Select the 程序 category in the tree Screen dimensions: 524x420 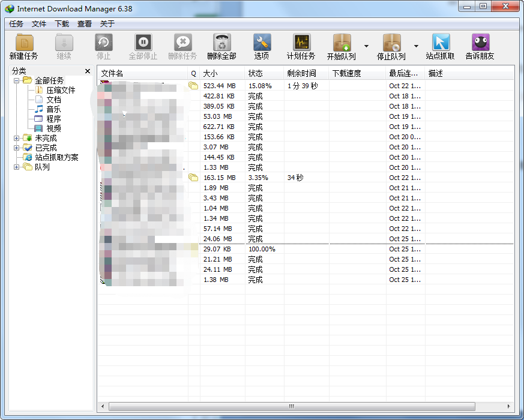point(53,119)
